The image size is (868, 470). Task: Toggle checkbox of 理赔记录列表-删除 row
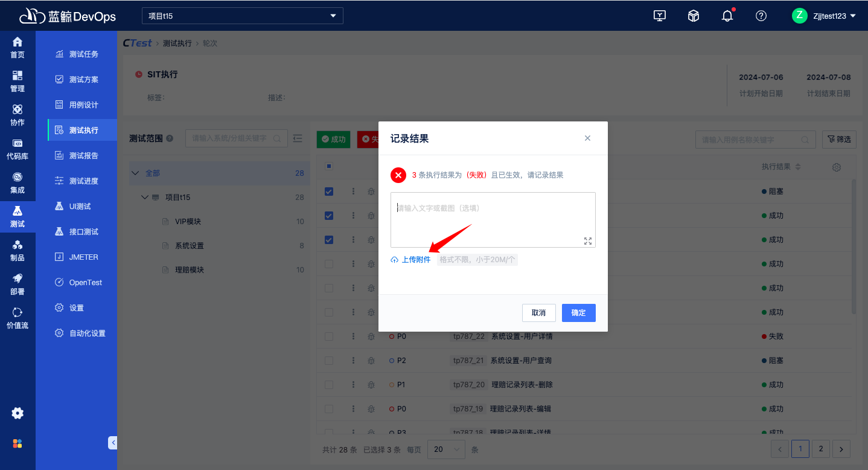pyautogui.click(x=329, y=385)
